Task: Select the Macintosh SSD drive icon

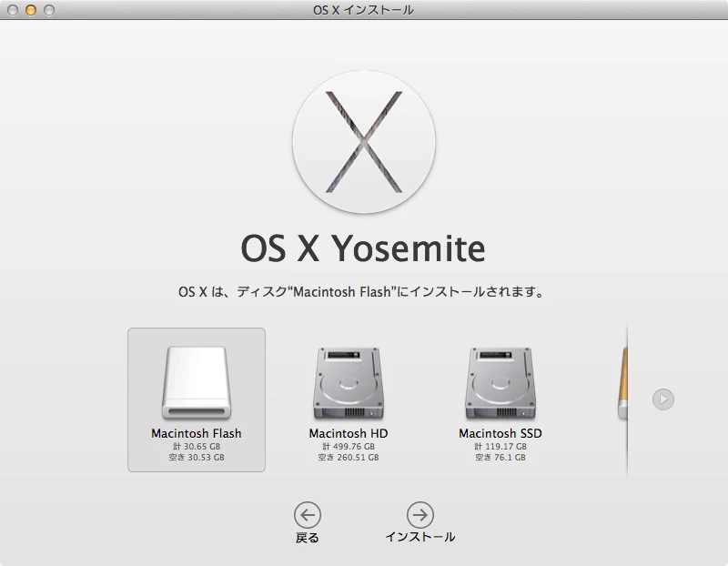Action: click(x=500, y=382)
